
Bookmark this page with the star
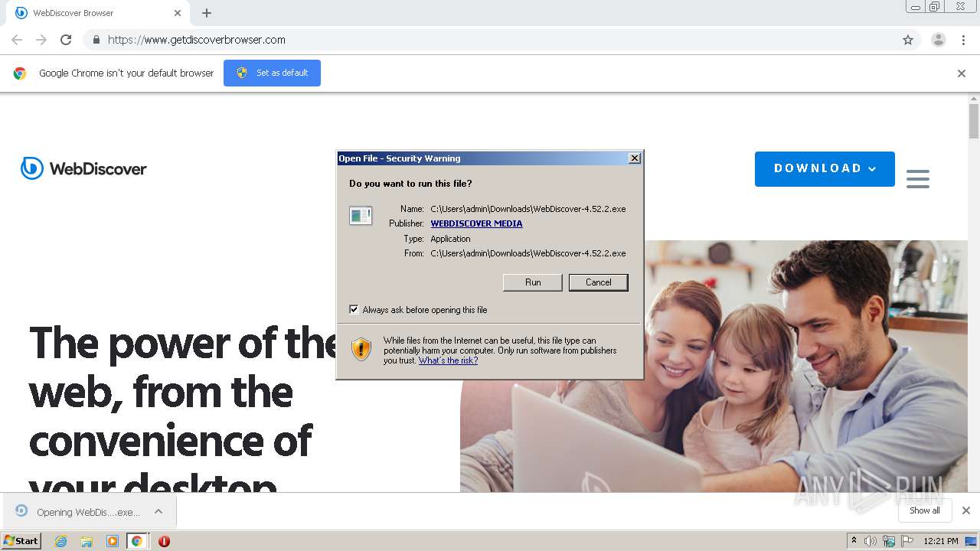coord(908,40)
